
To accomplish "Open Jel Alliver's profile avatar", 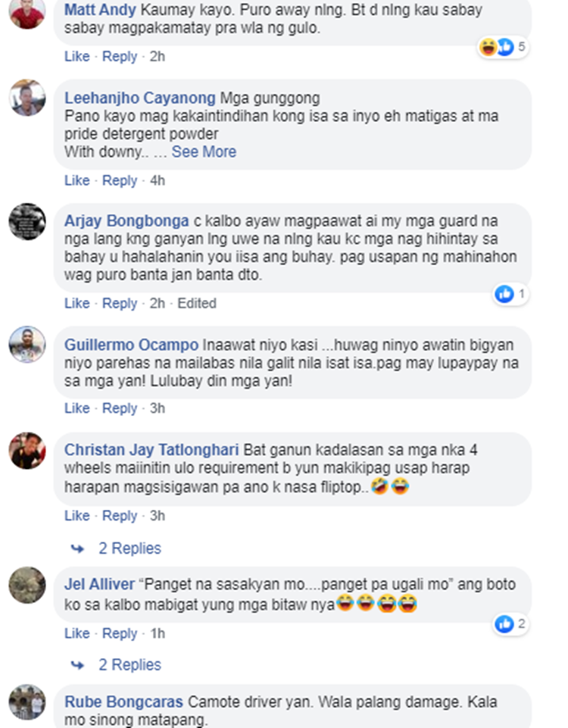I will [x=27, y=585].
